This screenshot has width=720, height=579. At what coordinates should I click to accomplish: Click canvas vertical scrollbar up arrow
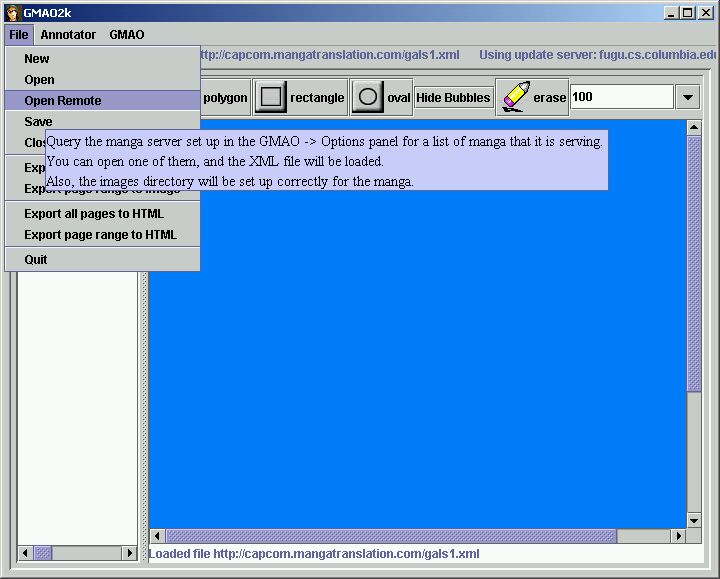click(x=694, y=127)
